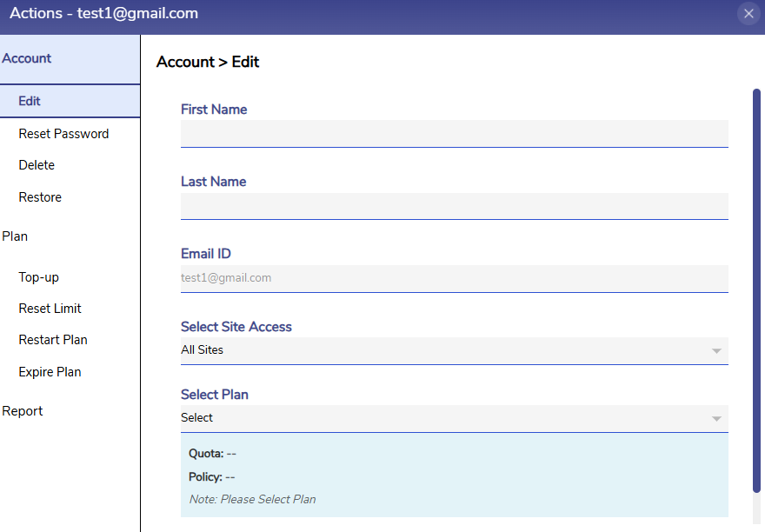Choose Delete under Account
This screenshot has width=765, height=532.
pyautogui.click(x=37, y=165)
